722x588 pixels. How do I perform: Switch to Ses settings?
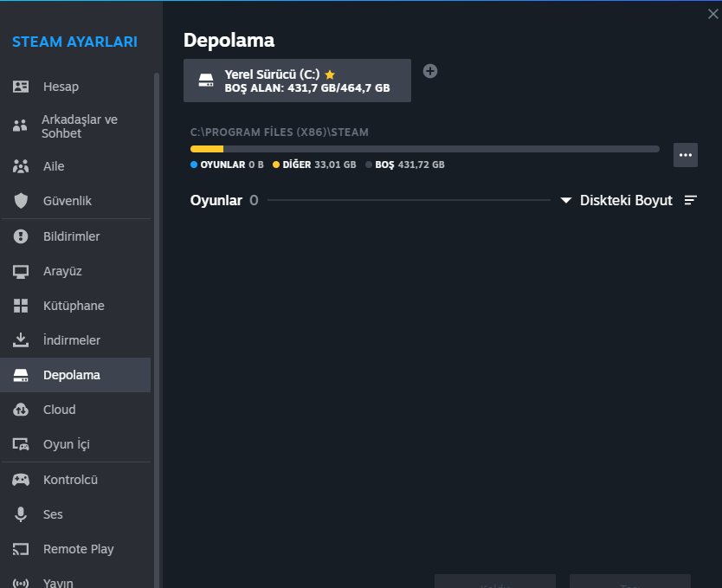pyautogui.click(x=75, y=514)
